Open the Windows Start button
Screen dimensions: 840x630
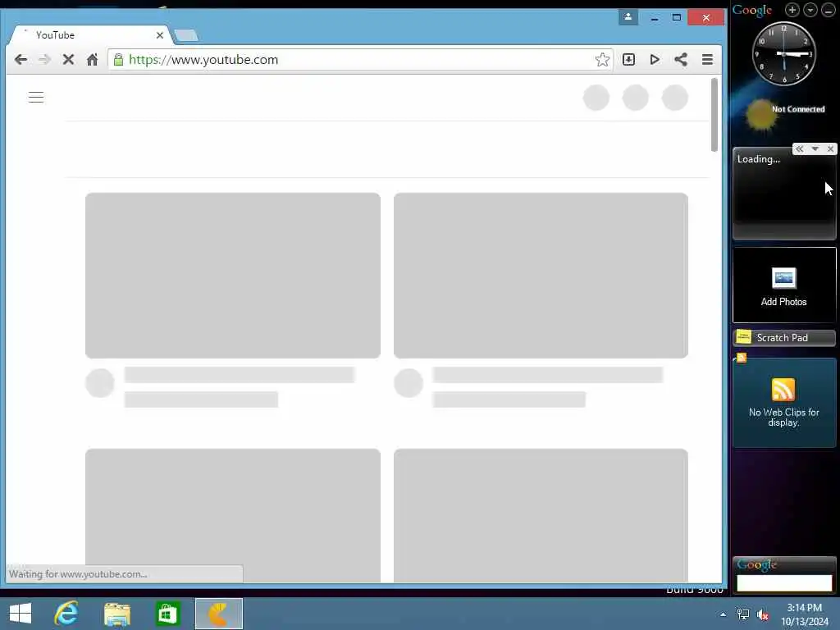click(21, 614)
